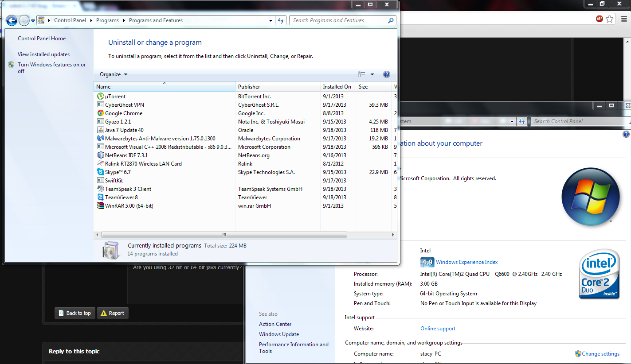Screen dimensions: 631x364
Task: Open help with the blue question mark icon
Action: pos(386,74)
